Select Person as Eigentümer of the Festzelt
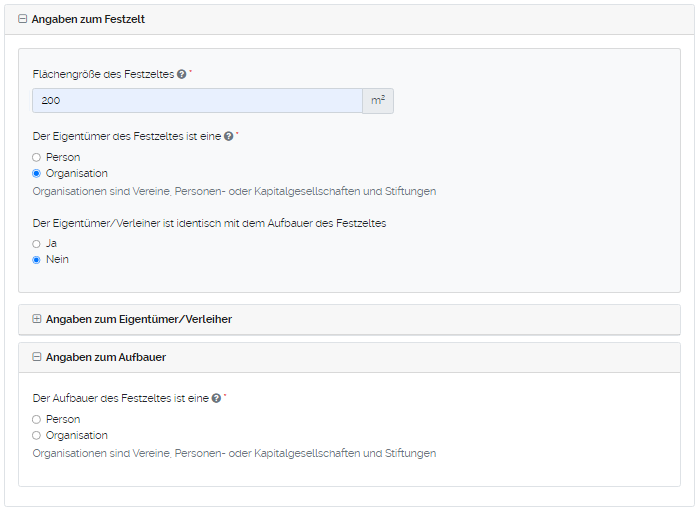Screen dimensions: 700x512 click(37, 157)
